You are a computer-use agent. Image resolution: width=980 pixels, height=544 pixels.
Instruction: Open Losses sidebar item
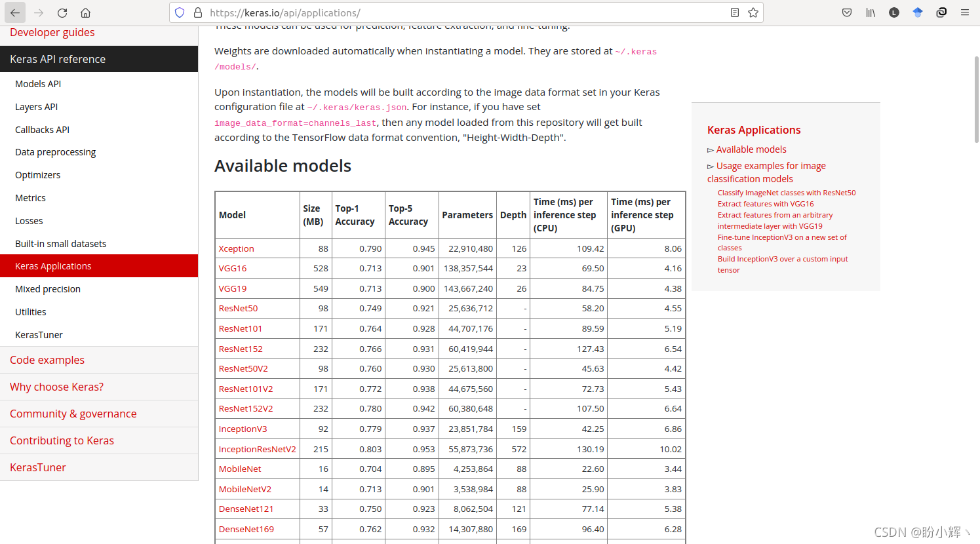[29, 221]
